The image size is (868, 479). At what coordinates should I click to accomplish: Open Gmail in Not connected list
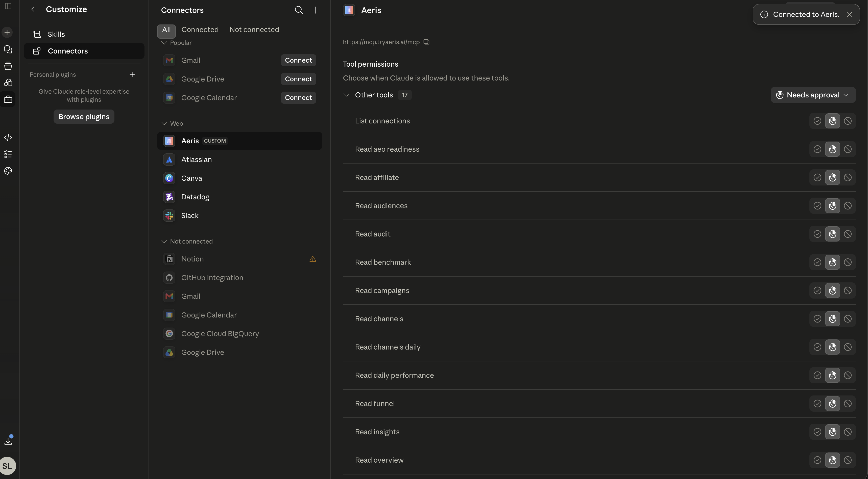[x=239, y=297]
